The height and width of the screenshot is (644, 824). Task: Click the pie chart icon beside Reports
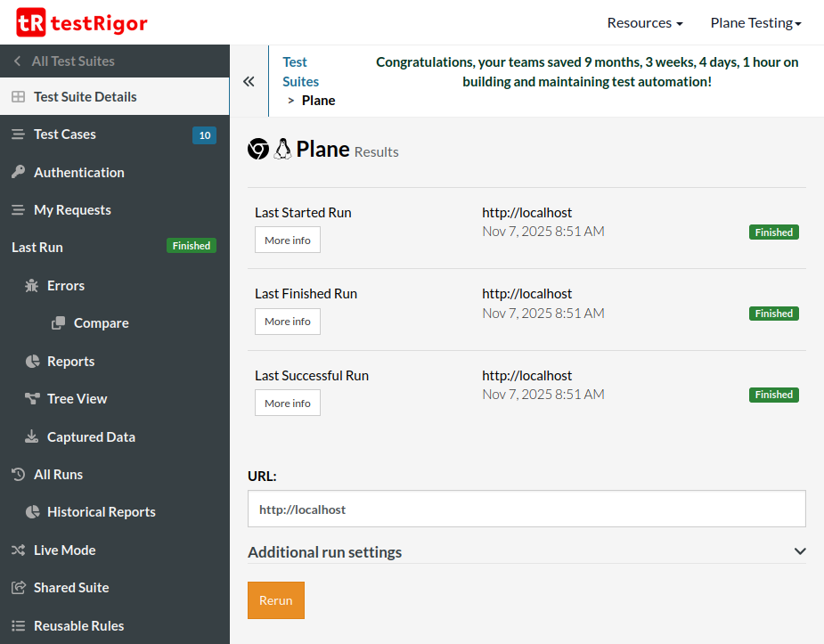click(x=32, y=362)
